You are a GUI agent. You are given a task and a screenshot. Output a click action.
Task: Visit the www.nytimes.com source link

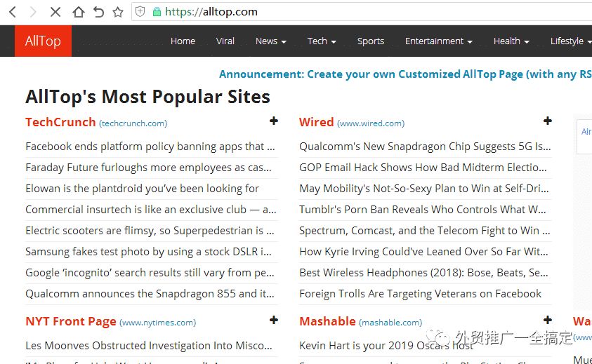(x=158, y=323)
